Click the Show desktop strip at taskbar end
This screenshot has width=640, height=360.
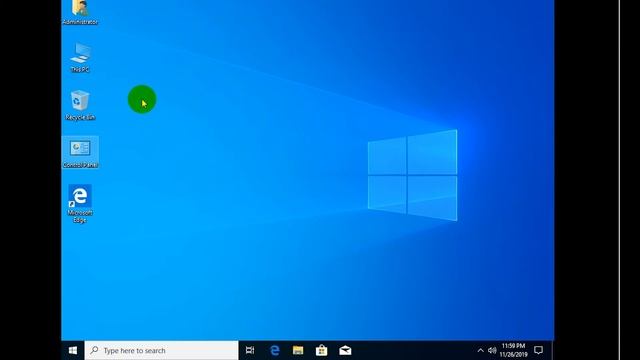click(x=552, y=350)
